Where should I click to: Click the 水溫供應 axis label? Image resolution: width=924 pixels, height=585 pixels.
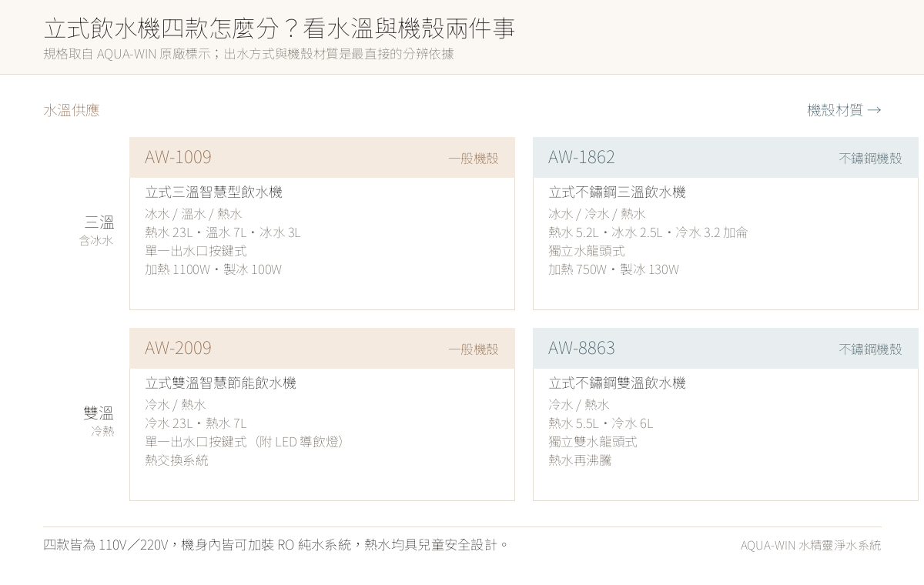[x=72, y=110]
